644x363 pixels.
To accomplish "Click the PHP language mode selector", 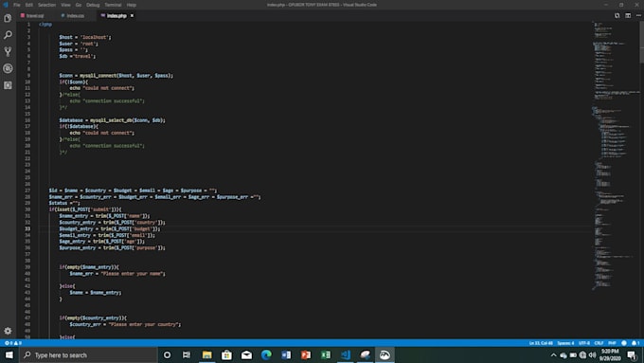I will pyautogui.click(x=612, y=343).
